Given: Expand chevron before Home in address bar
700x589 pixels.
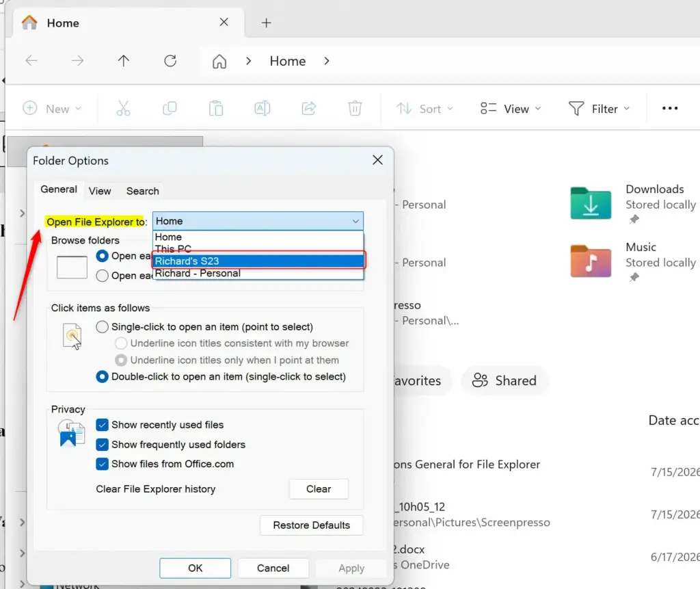Looking at the screenshot, I should 249,61.
